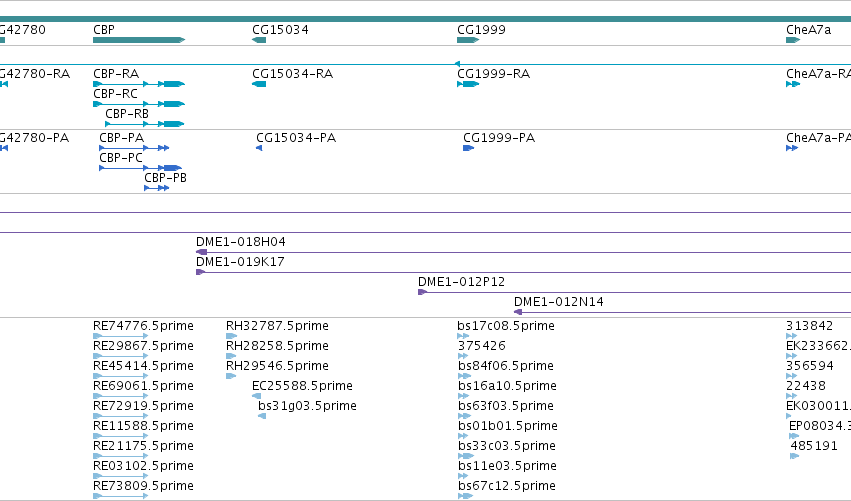The height and width of the screenshot is (501, 851).
Task: Click protein CG1999-PA
Action: [468, 148]
